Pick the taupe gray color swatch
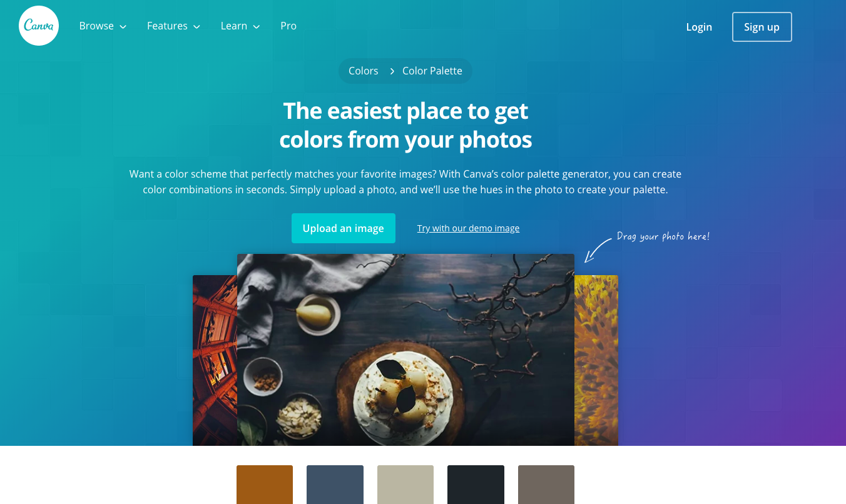 point(546,485)
